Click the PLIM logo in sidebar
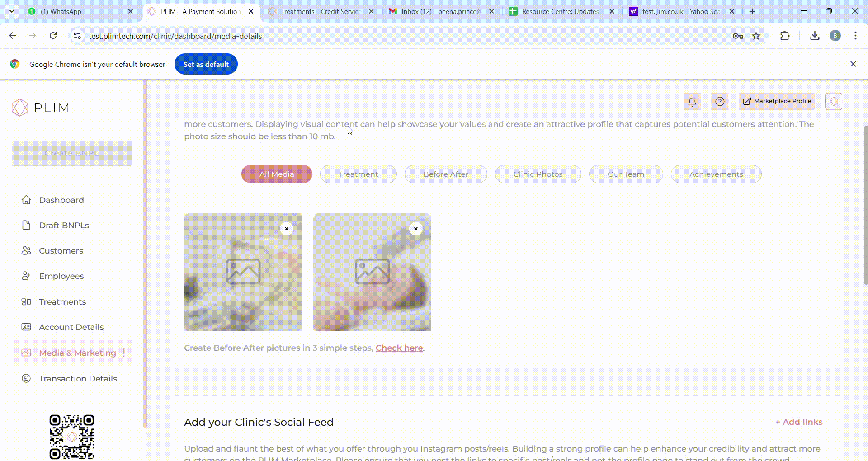The height and width of the screenshot is (461, 868). 40,108
